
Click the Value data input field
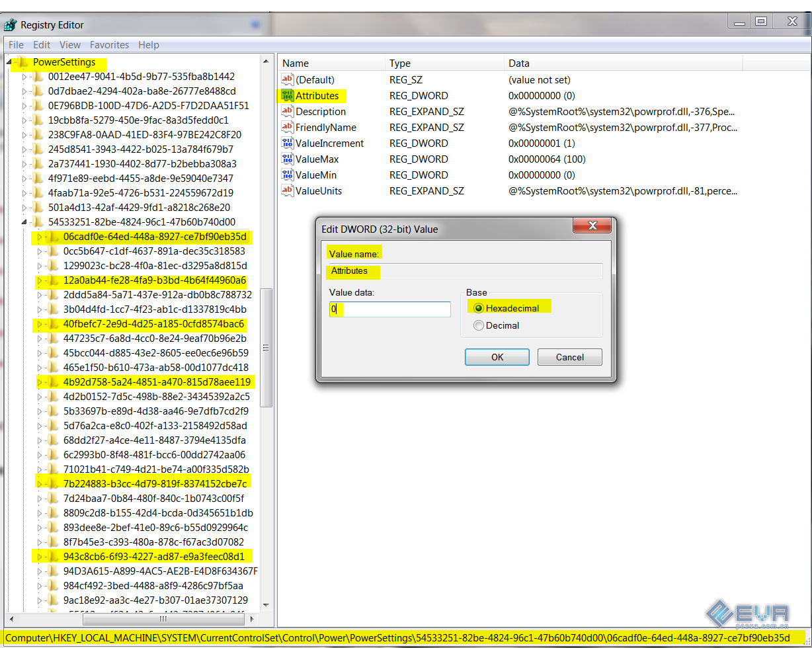coord(390,309)
